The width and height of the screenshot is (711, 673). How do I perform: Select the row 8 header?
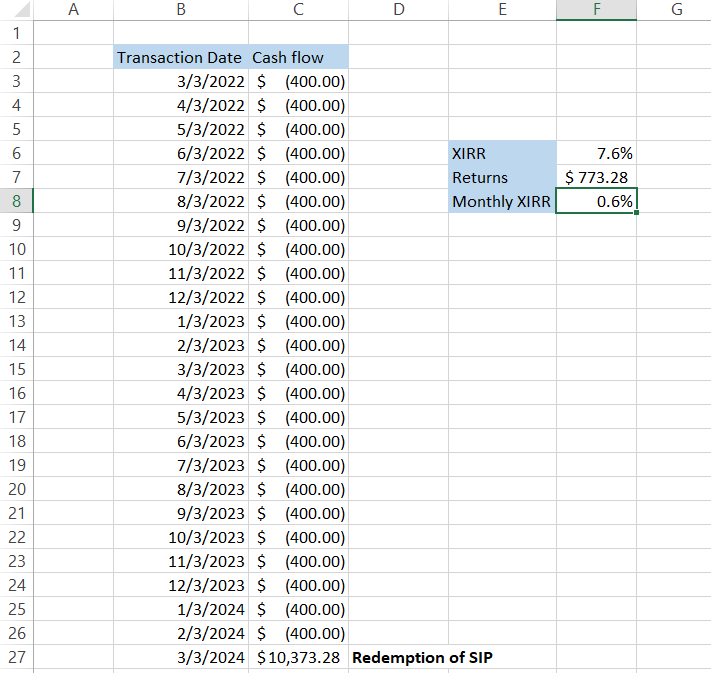click(18, 201)
